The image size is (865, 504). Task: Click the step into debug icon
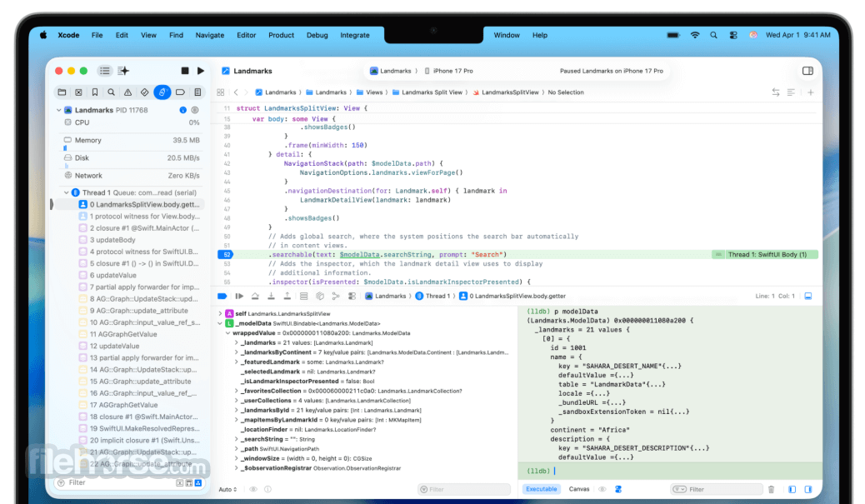pyautogui.click(x=271, y=296)
